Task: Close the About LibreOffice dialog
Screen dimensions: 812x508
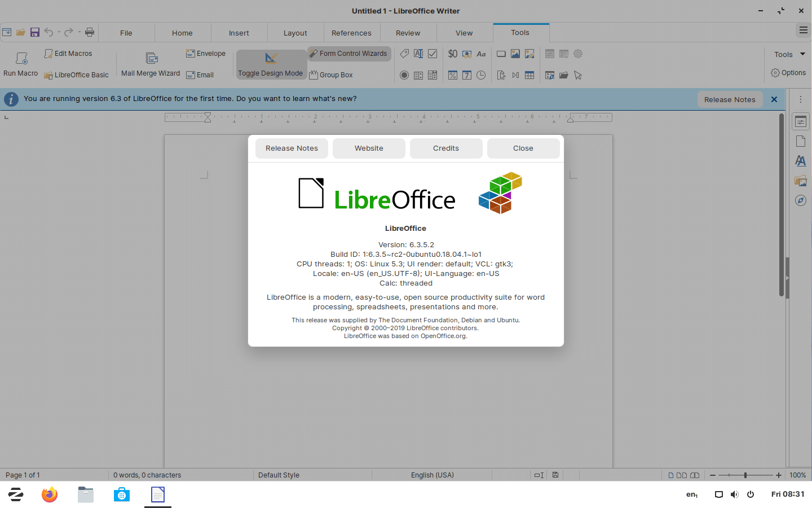Action: 523,148
